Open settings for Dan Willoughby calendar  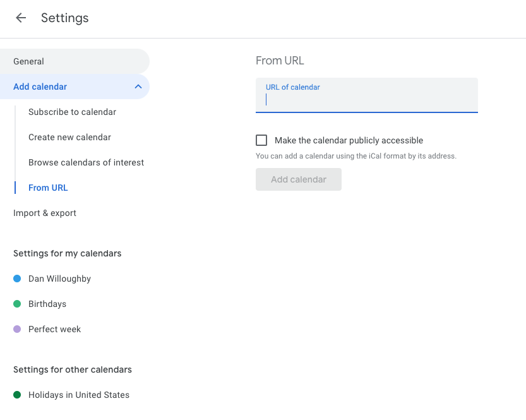coord(59,278)
